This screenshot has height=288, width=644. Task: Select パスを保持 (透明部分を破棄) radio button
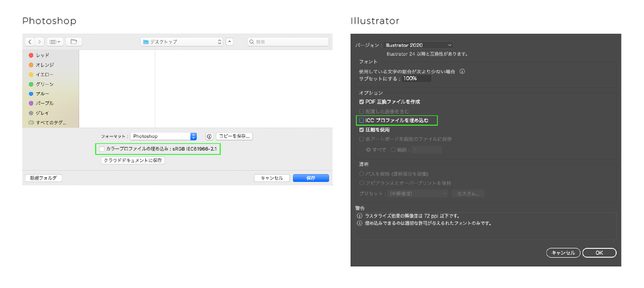click(362, 174)
